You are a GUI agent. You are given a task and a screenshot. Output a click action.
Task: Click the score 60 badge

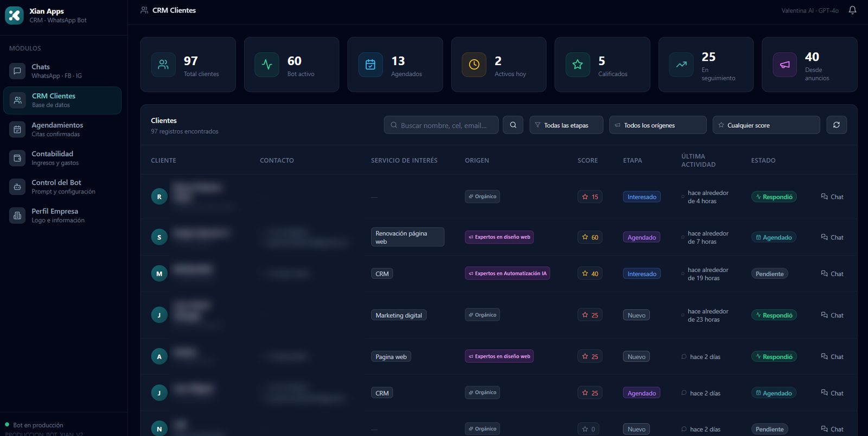coord(590,237)
